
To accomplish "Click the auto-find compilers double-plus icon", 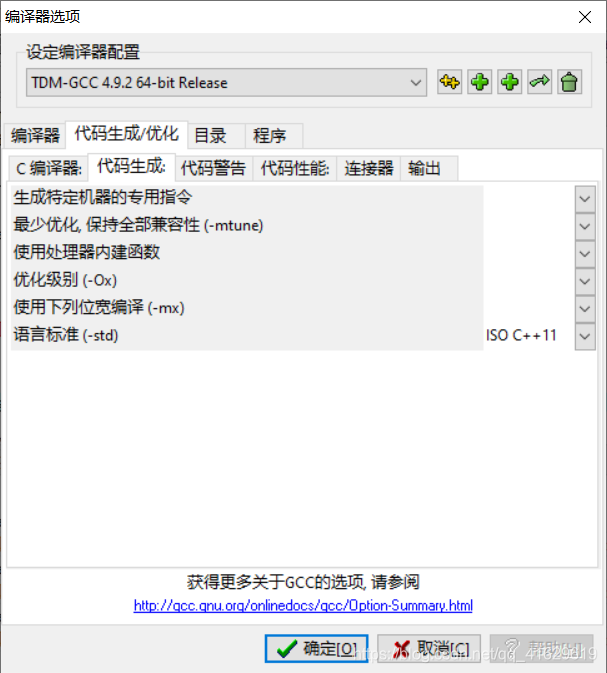I will point(449,82).
